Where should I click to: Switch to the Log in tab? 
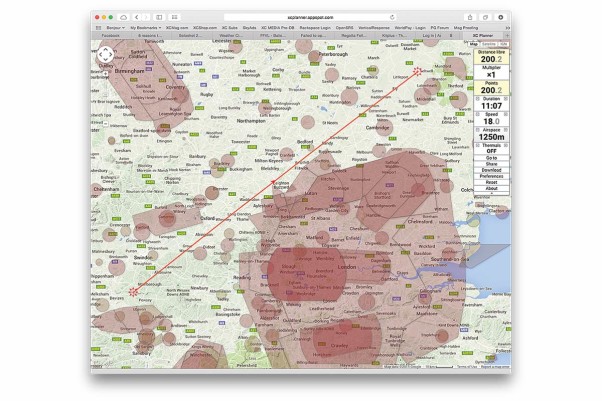tap(432, 35)
